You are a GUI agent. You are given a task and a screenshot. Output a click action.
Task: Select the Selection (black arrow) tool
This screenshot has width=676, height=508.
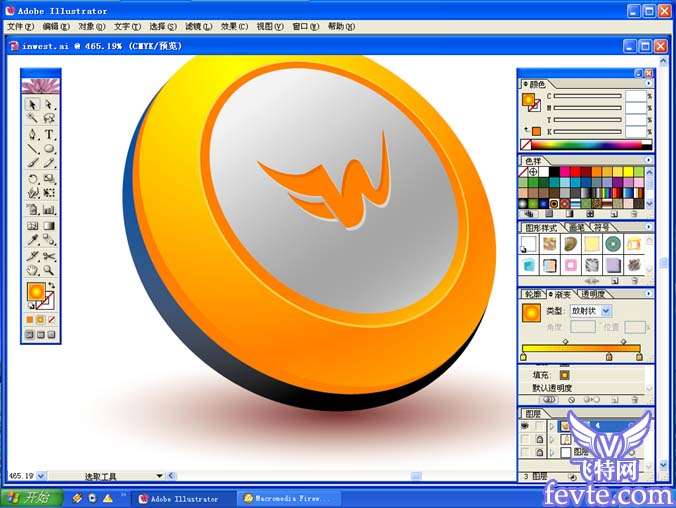[x=32, y=105]
